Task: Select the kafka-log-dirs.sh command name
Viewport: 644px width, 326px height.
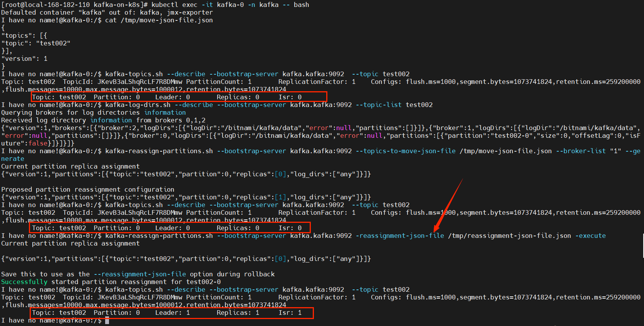Action: [x=138, y=105]
